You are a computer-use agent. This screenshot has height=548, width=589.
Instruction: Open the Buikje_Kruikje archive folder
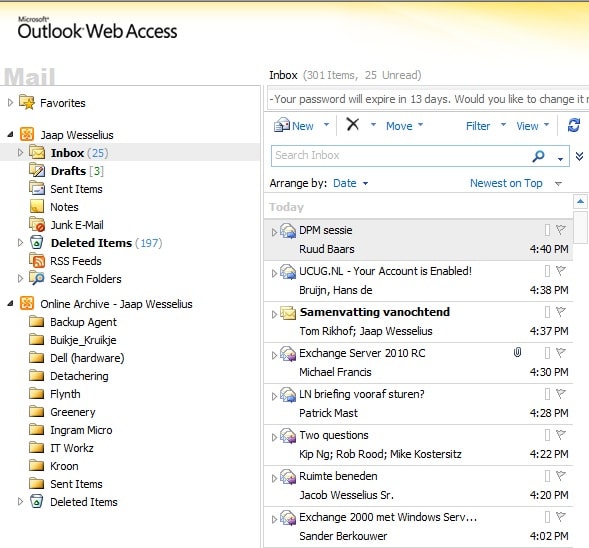83,340
